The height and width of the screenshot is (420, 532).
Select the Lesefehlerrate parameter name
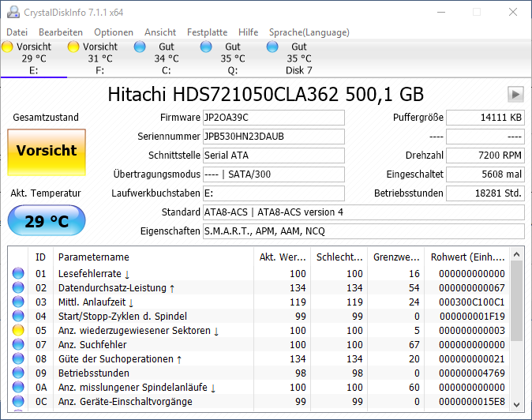coord(94,273)
